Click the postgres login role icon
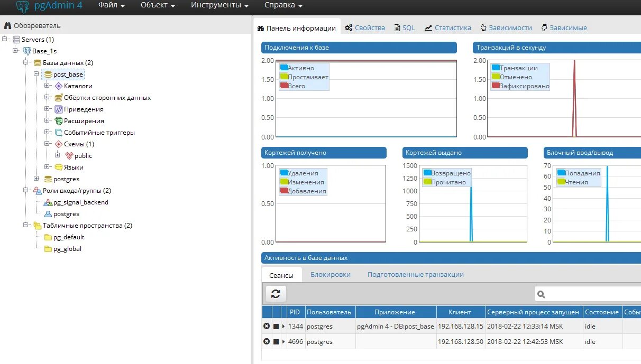Viewport: 641px width, 364px height. tap(48, 214)
